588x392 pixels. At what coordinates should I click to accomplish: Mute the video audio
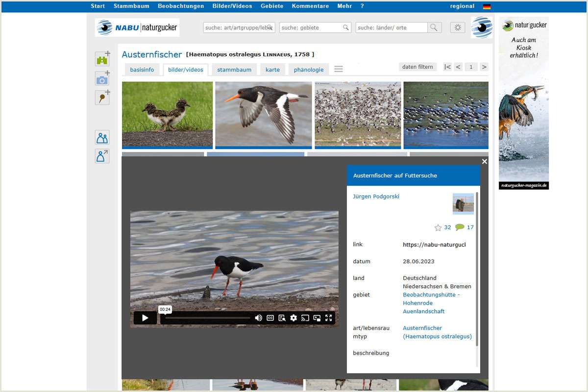coord(259,318)
